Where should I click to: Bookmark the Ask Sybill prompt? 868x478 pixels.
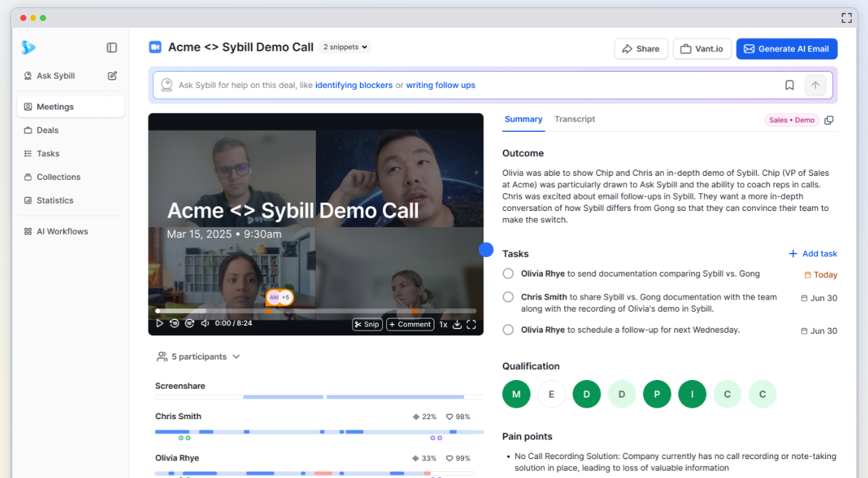pos(790,85)
